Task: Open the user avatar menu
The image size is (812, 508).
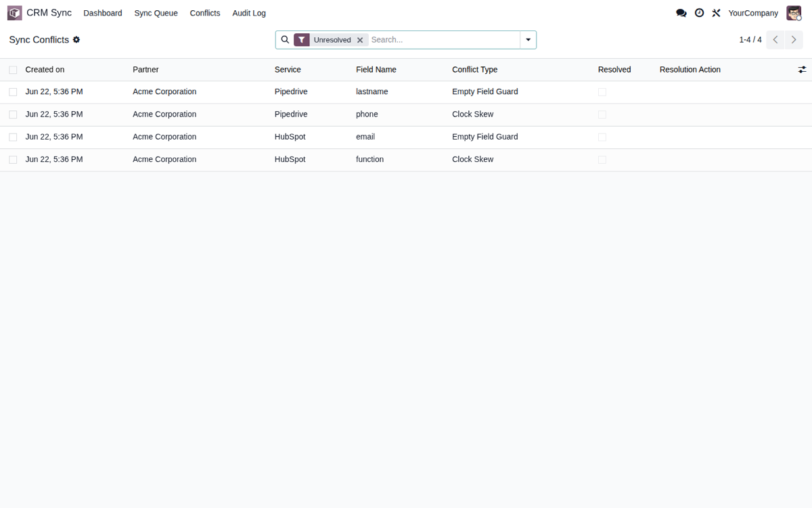Action: pyautogui.click(x=794, y=13)
